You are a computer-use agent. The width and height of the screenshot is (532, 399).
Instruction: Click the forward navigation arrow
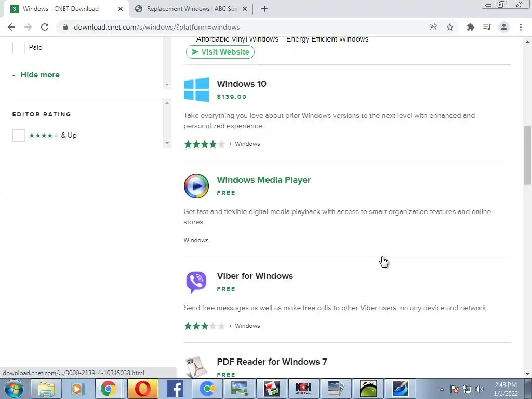pyautogui.click(x=28, y=27)
